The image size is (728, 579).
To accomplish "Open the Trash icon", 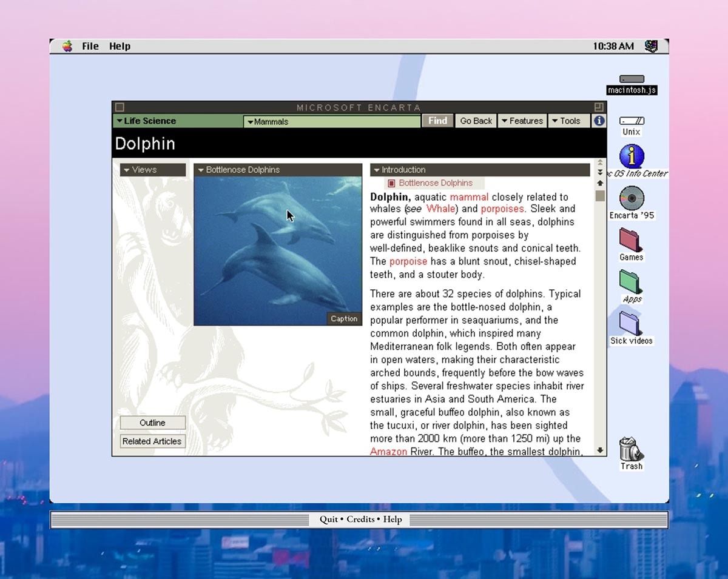I will tap(631, 450).
